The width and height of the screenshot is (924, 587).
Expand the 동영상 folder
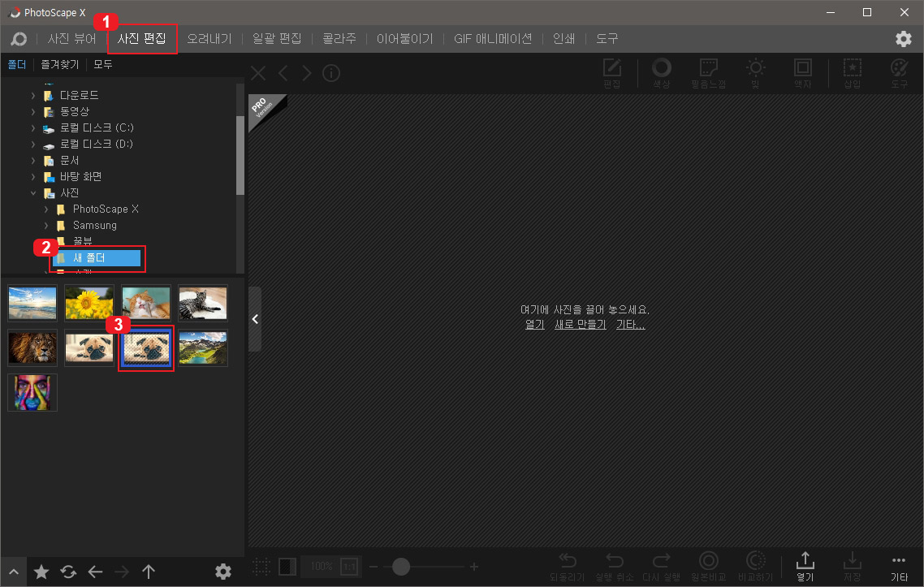(33, 111)
